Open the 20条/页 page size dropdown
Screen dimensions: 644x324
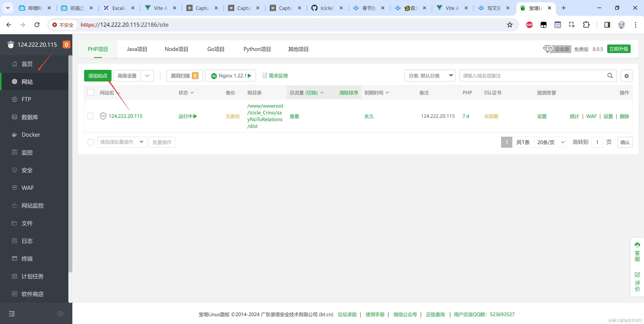[550, 142]
